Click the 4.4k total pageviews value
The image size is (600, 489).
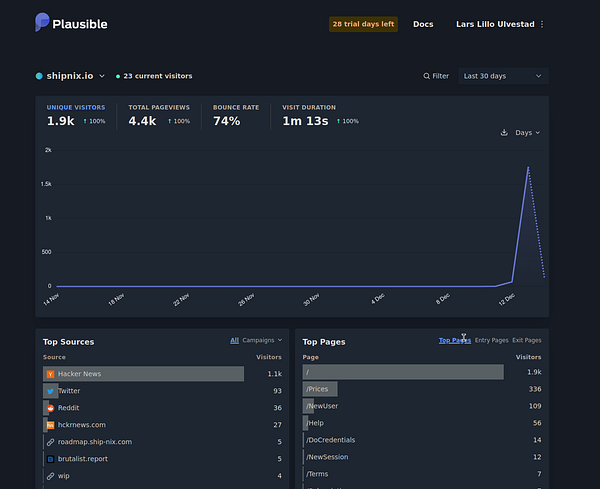[x=142, y=121]
